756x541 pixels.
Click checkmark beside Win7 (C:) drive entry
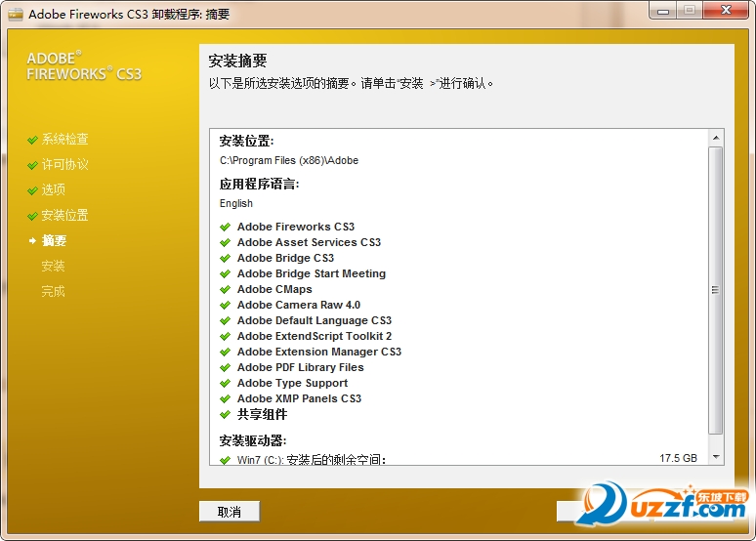pos(226,460)
